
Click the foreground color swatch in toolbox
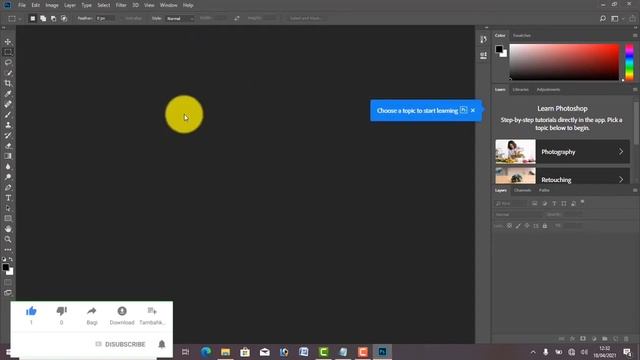click(5, 267)
